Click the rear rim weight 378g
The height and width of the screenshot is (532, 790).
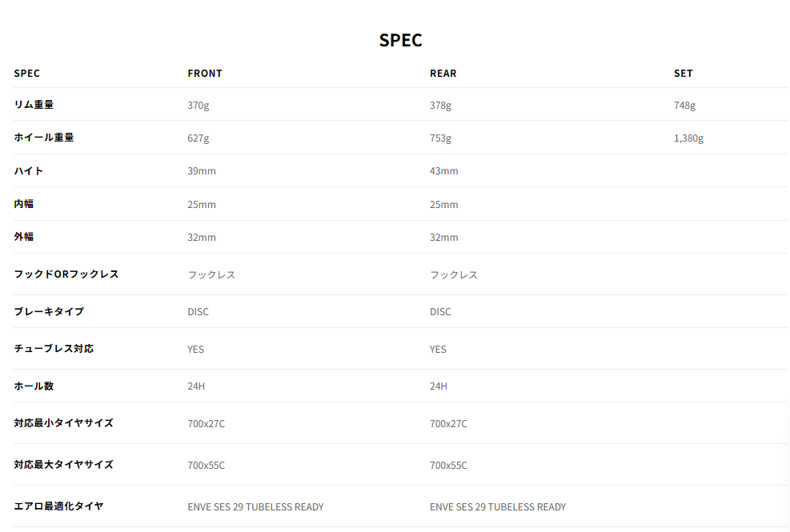point(440,106)
